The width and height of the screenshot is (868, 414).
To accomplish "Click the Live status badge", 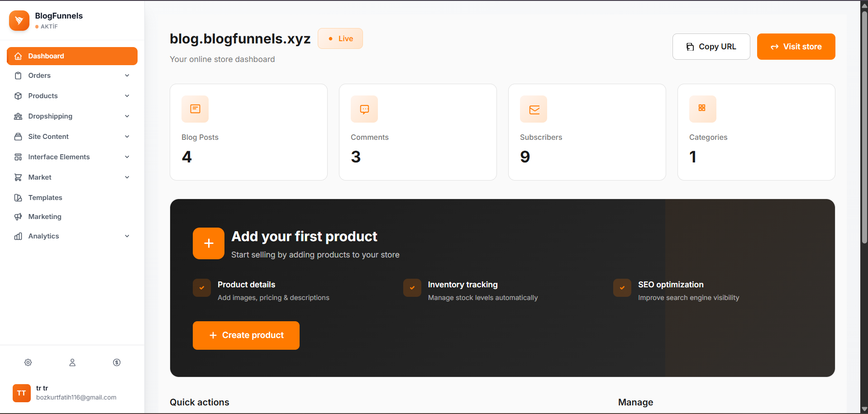I will pos(340,38).
